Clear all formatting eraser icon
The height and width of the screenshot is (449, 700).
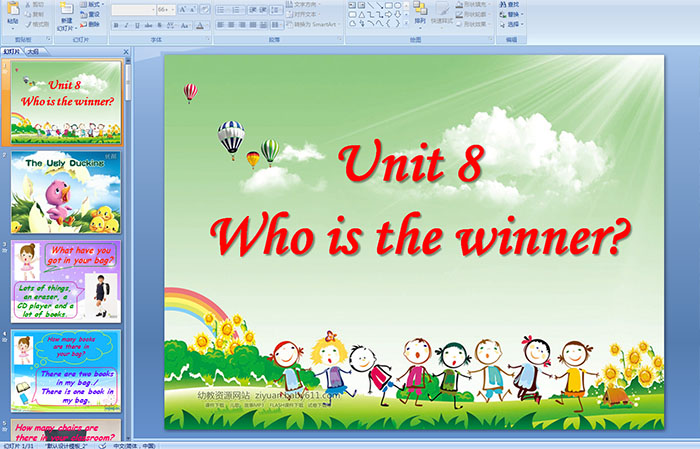click(x=205, y=9)
